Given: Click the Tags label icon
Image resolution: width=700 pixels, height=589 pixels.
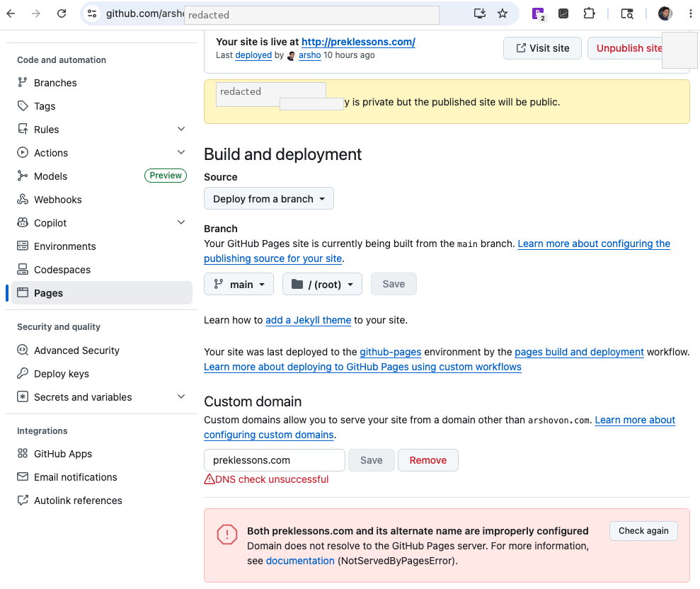Looking at the screenshot, I should click(23, 105).
